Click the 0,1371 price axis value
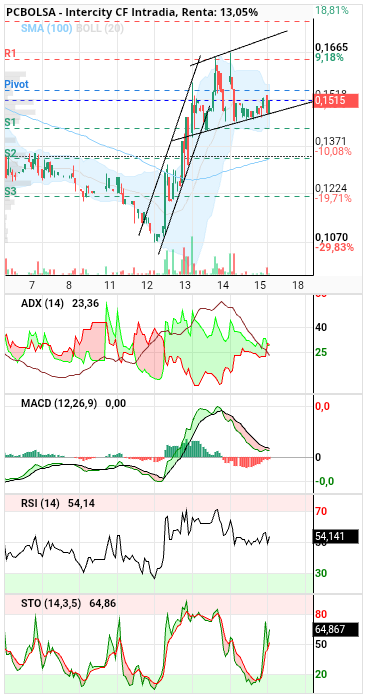The width and height of the screenshot is (367, 698). click(x=331, y=141)
